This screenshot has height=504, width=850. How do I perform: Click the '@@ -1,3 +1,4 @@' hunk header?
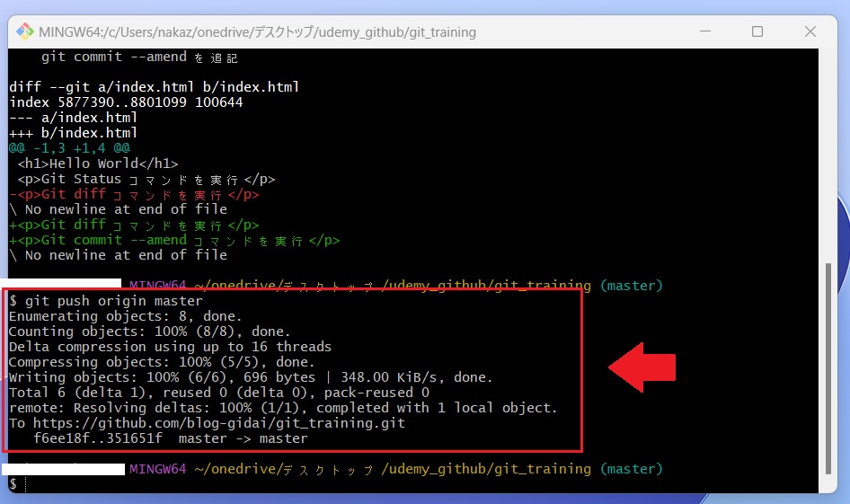(70, 148)
